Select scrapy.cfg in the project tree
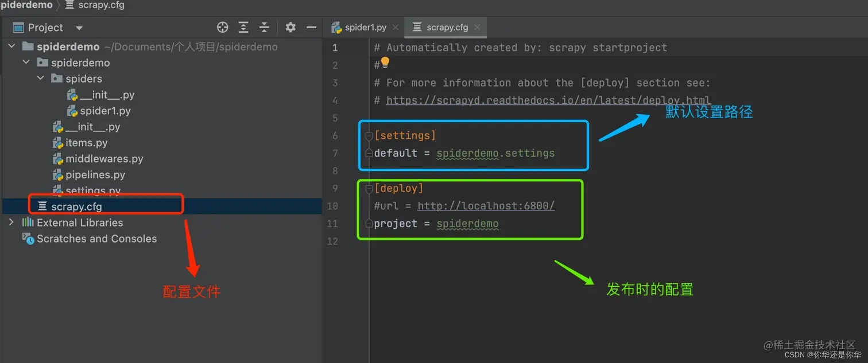868x363 pixels. coord(76,206)
